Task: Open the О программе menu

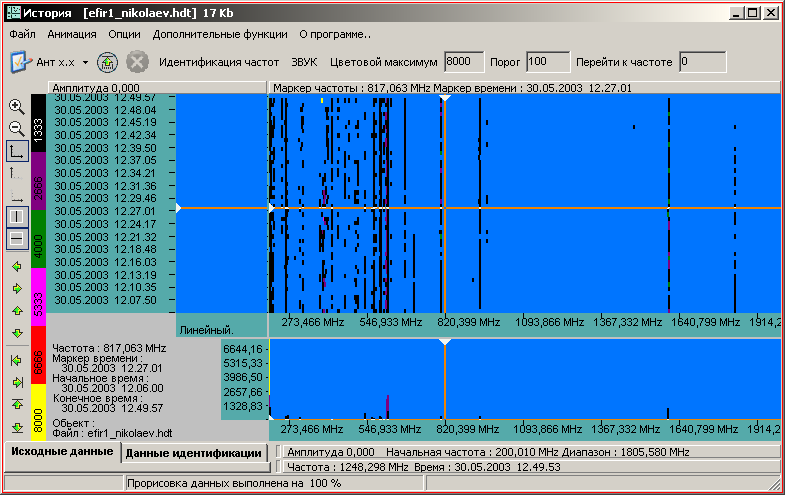Action: coord(335,34)
